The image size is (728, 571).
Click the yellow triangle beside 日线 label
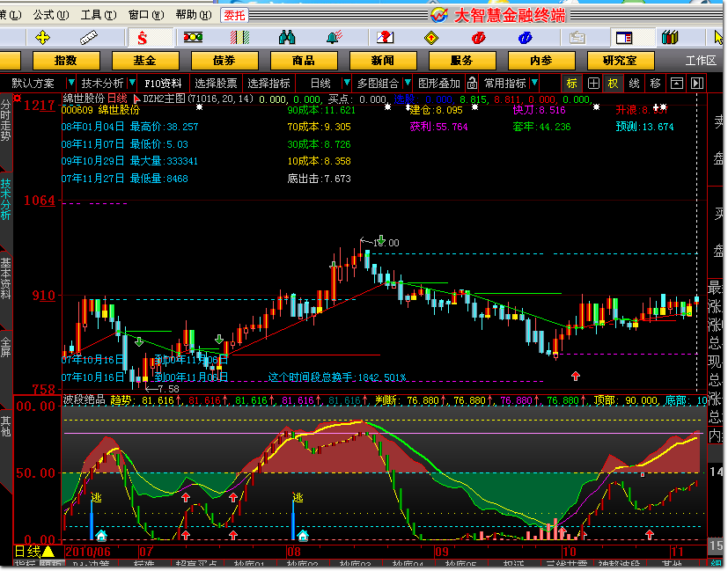tap(48, 552)
